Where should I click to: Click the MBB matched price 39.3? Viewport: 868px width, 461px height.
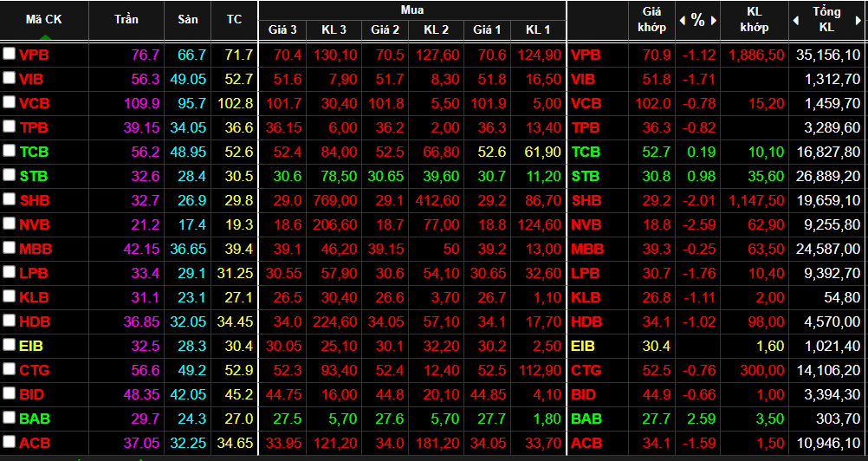click(656, 249)
